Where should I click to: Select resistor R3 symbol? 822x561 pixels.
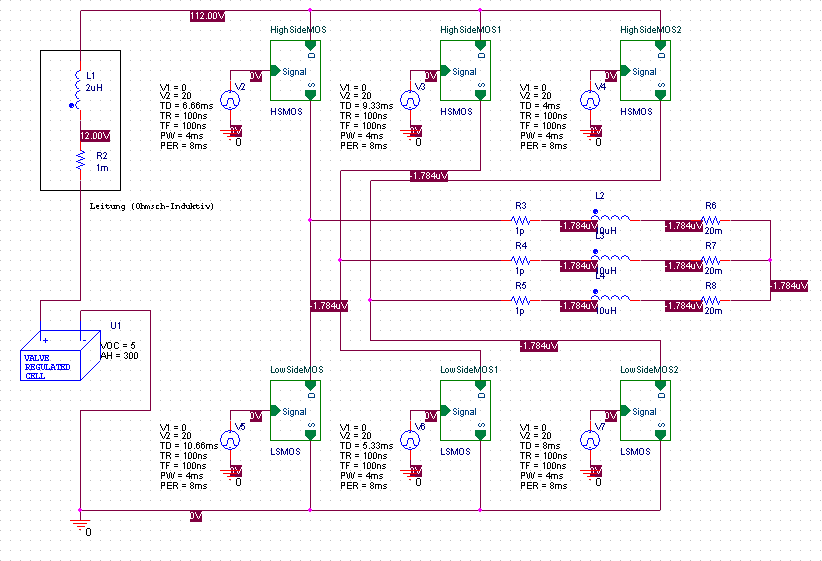pos(521,221)
